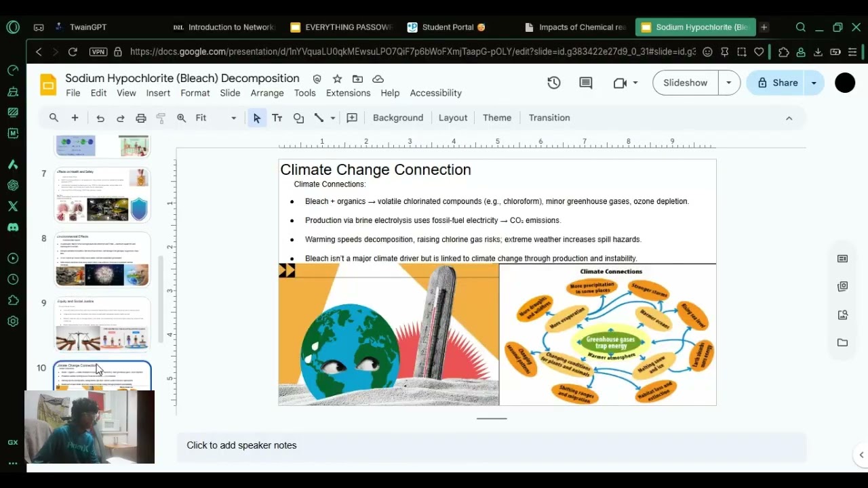868x488 pixels.
Task: Open the Arrange menu
Action: (267, 93)
